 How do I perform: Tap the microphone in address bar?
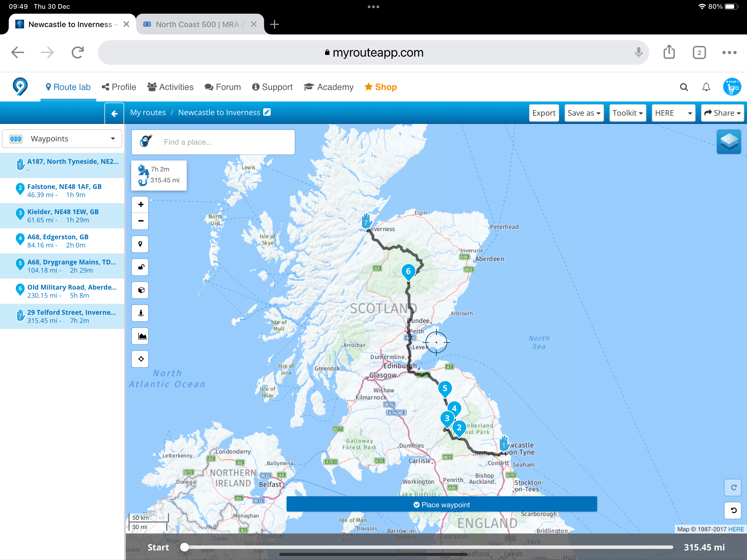pyautogui.click(x=638, y=52)
